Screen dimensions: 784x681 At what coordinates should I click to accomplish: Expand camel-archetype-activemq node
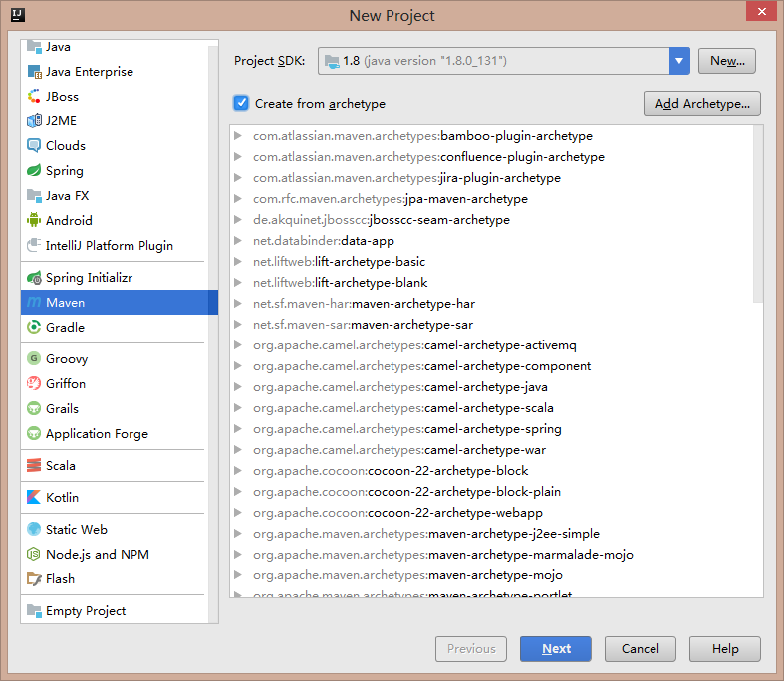pos(238,345)
